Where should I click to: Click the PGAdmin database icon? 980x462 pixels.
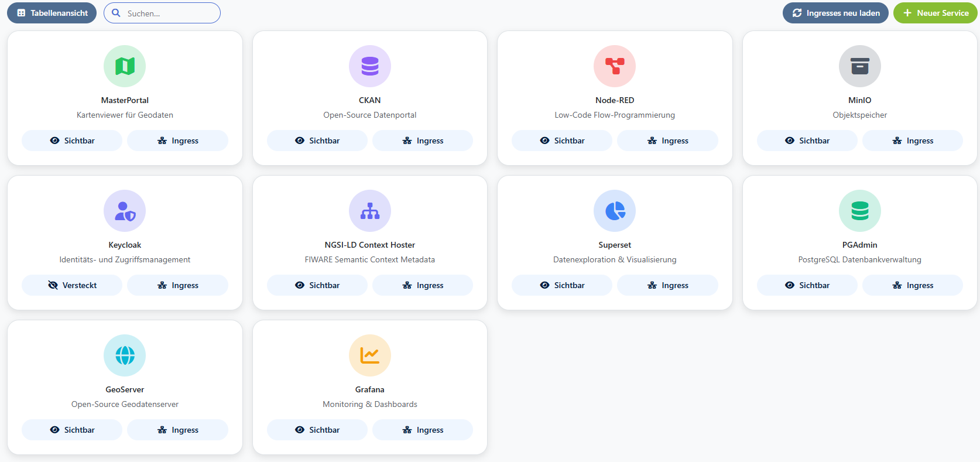860,211
